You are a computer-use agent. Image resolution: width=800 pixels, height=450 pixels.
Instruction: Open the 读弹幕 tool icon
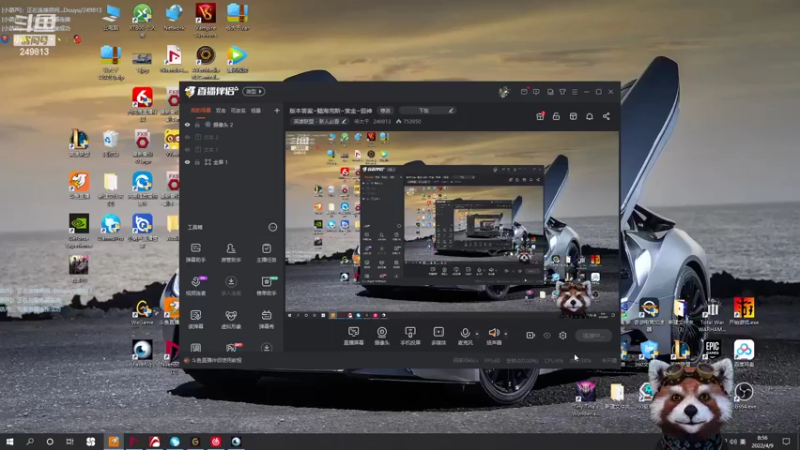click(x=195, y=319)
